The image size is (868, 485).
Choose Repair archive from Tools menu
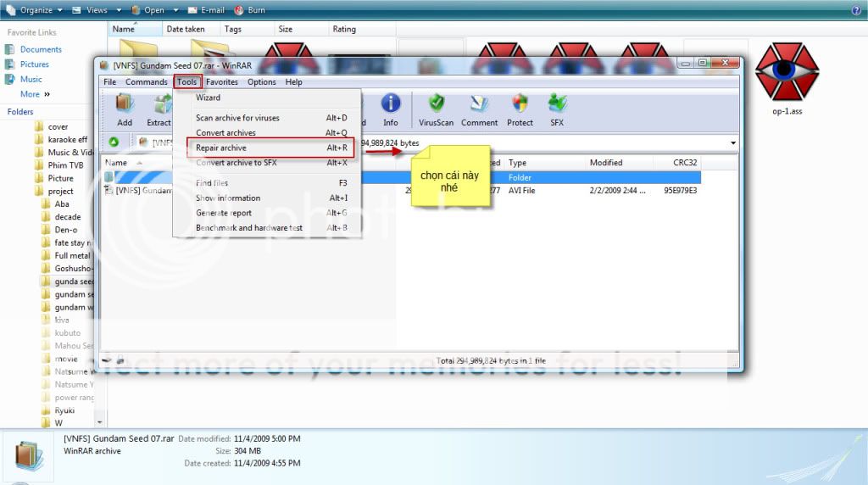coord(221,148)
